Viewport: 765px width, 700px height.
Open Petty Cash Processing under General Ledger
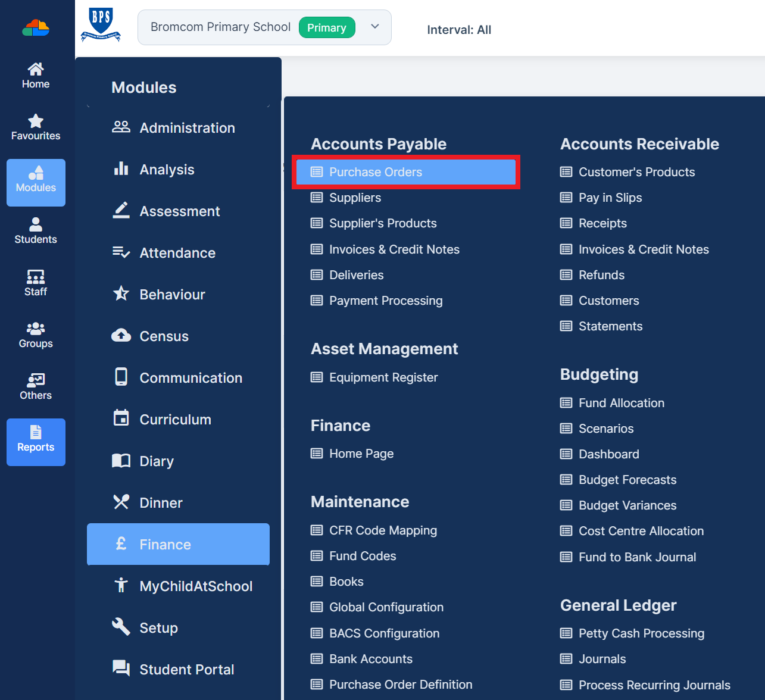[641, 633]
